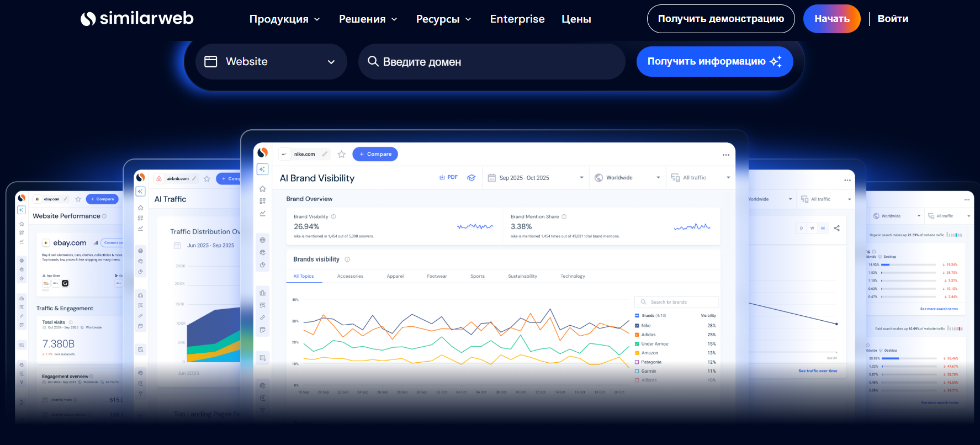Open the Ресурсы dropdown menu
The height and width of the screenshot is (445, 980).
[444, 19]
